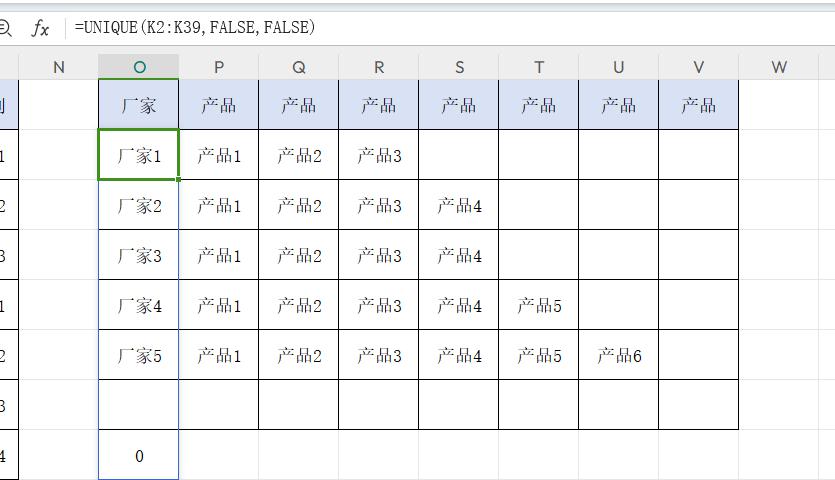The image size is (835, 480).
Task: Click the 产品 header in column V
Action: [699, 105]
